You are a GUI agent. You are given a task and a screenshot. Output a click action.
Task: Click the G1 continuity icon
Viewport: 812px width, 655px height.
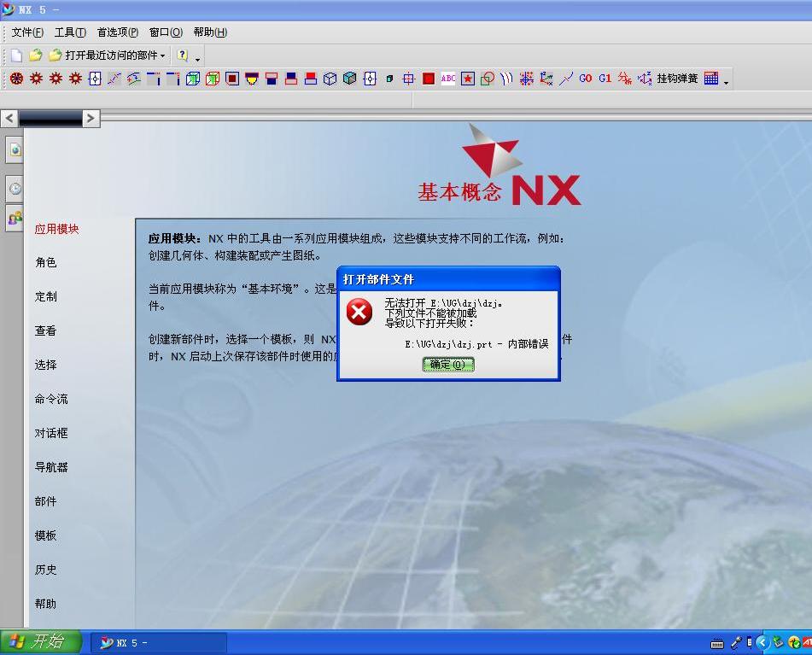tap(605, 79)
